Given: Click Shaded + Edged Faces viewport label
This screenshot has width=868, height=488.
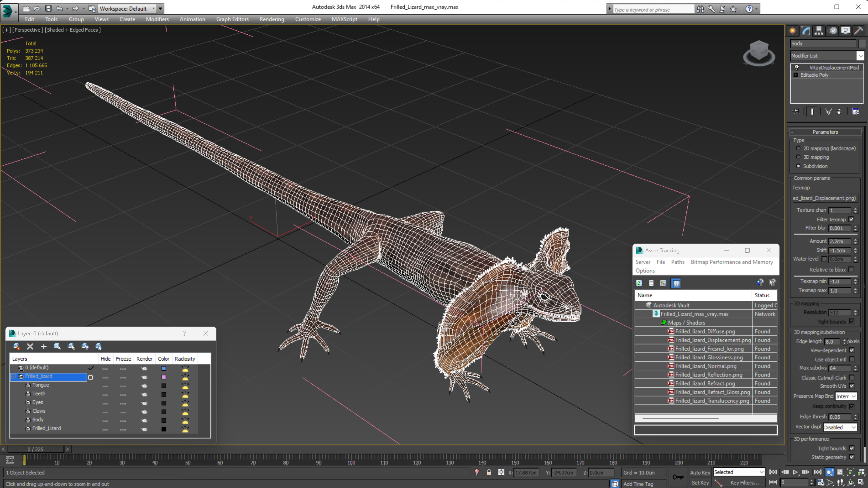Looking at the screenshot, I should (73, 30).
